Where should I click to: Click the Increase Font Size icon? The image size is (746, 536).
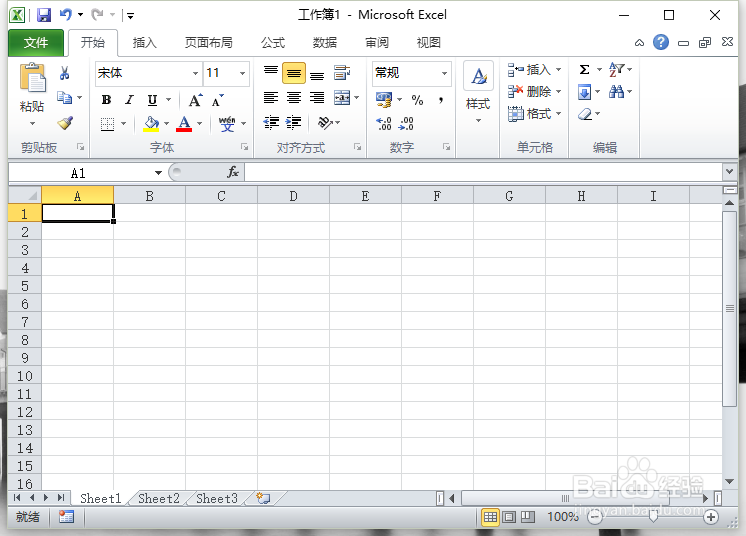coord(196,100)
